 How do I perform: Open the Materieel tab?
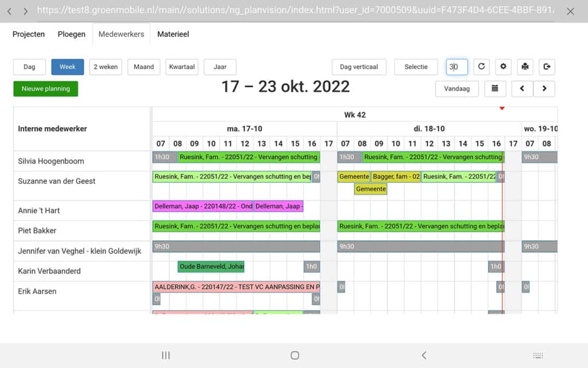point(173,34)
